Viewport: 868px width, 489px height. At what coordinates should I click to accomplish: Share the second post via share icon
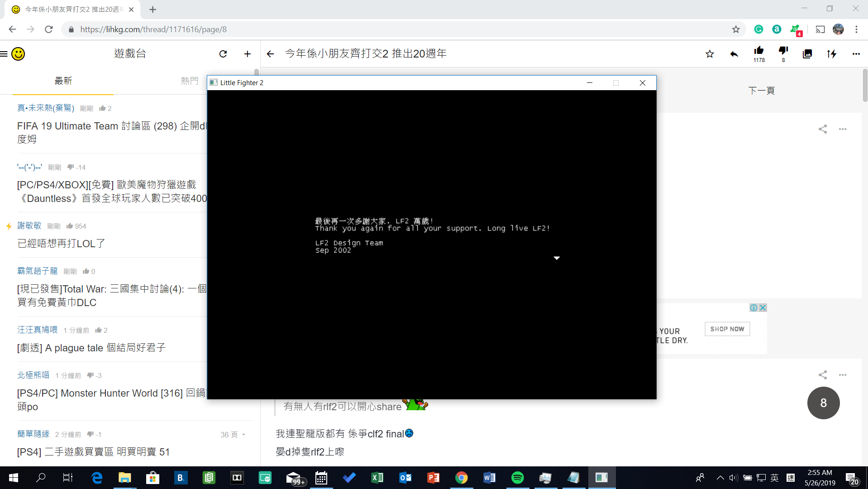tap(823, 375)
